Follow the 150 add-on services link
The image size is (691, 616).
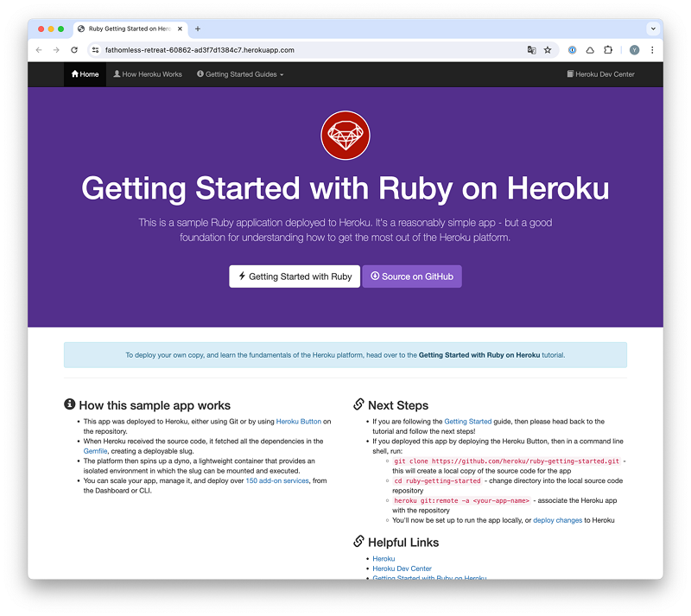coord(277,480)
